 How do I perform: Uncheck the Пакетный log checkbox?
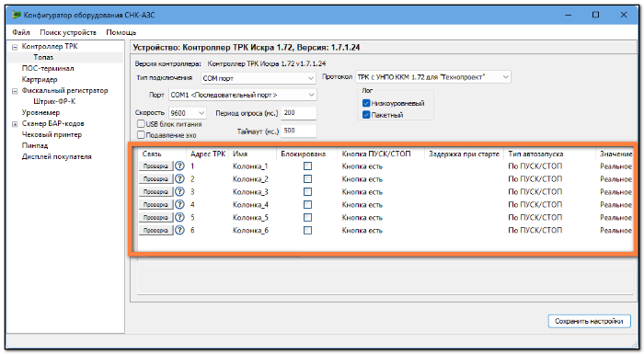[366, 115]
